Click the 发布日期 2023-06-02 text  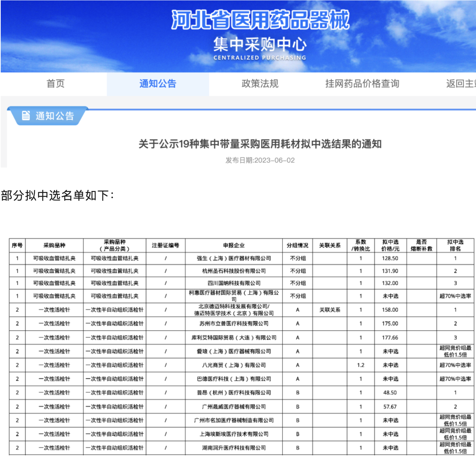260,160
